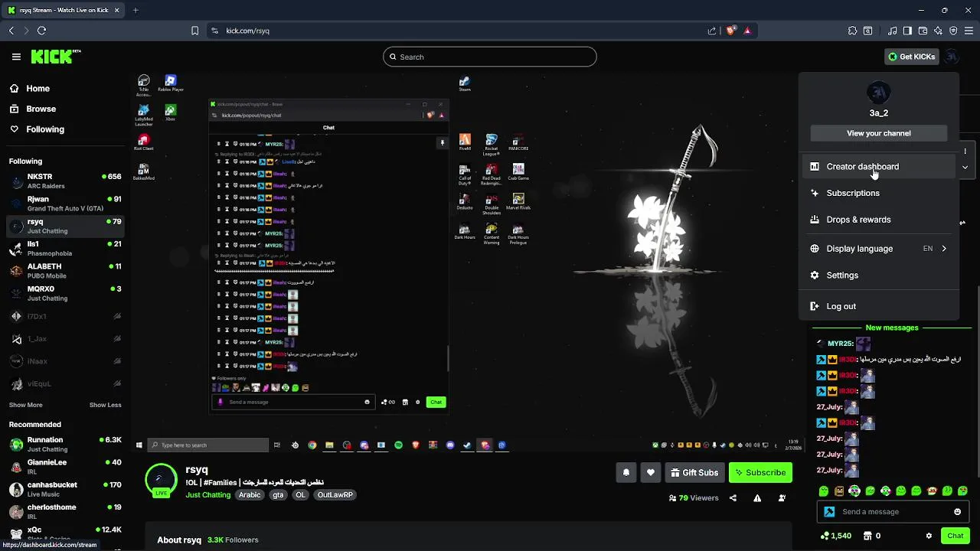
Task: Open chat settings gear icon
Action: 929,536
